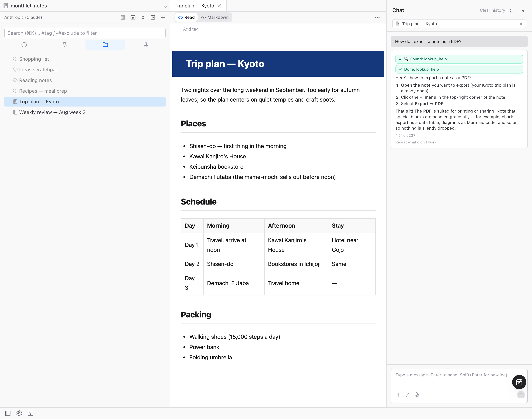Viewport: 532px width, 419px height.
Task: Open the Shopping list note
Action: coord(85,59)
